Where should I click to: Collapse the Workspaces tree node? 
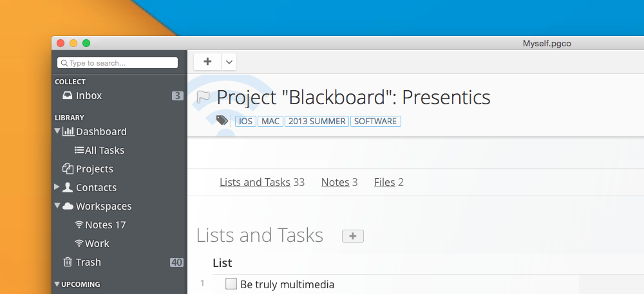coord(57,206)
